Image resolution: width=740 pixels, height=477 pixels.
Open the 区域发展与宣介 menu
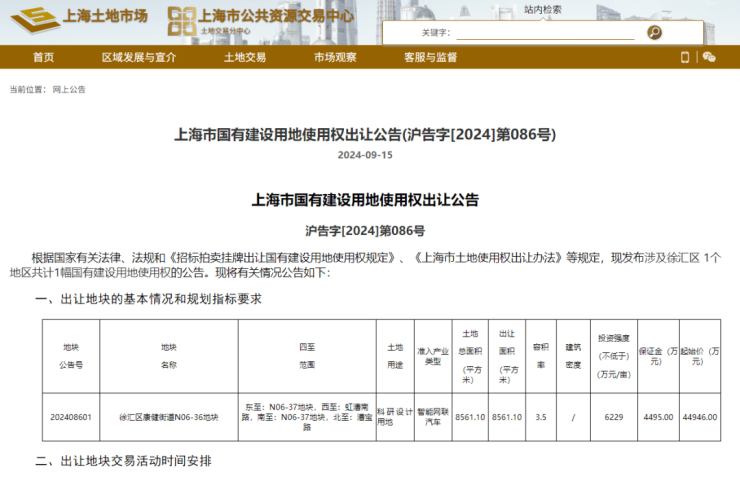click(x=139, y=57)
